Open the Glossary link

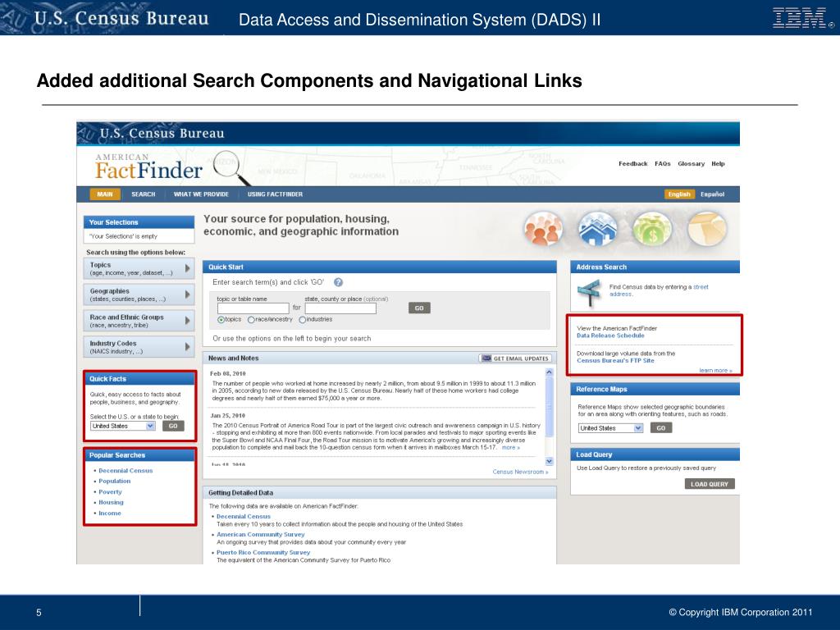click(x=691, y=164)
